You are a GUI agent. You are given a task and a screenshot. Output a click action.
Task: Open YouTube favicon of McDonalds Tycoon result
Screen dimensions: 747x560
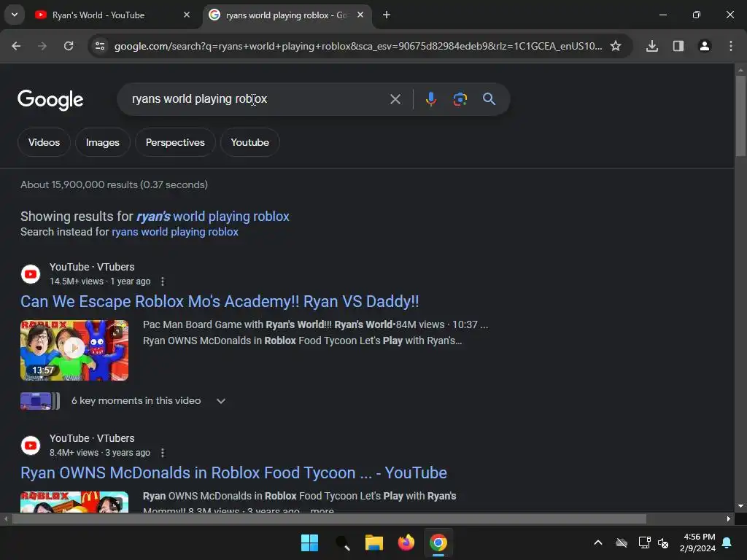coord(31,446)
